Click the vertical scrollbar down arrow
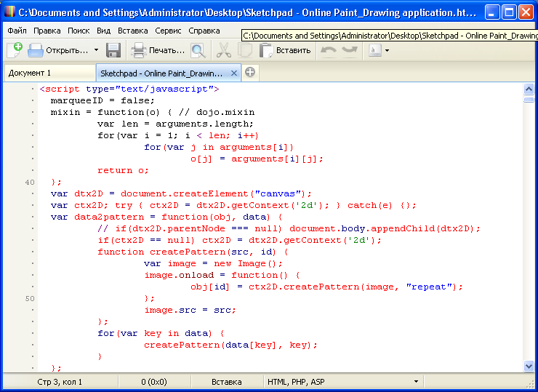The image size is (538, 392). [529, 366]
